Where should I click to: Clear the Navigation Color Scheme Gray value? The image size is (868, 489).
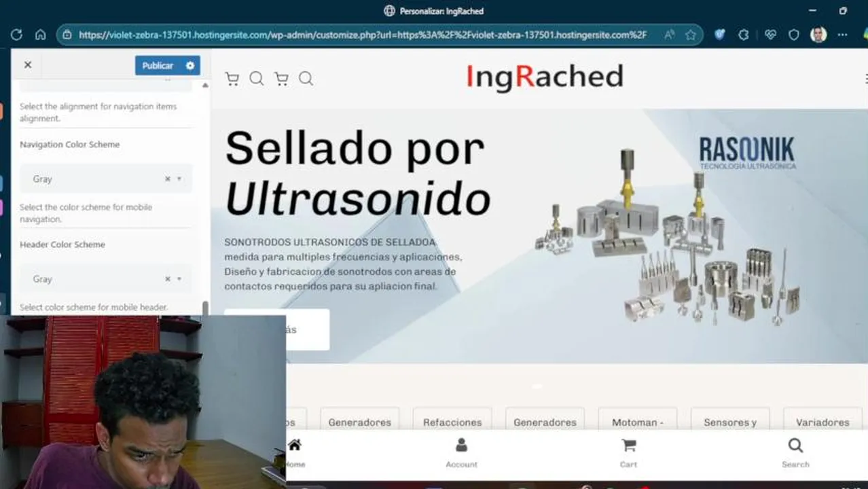pyautogui.click(x=167, y=179)
